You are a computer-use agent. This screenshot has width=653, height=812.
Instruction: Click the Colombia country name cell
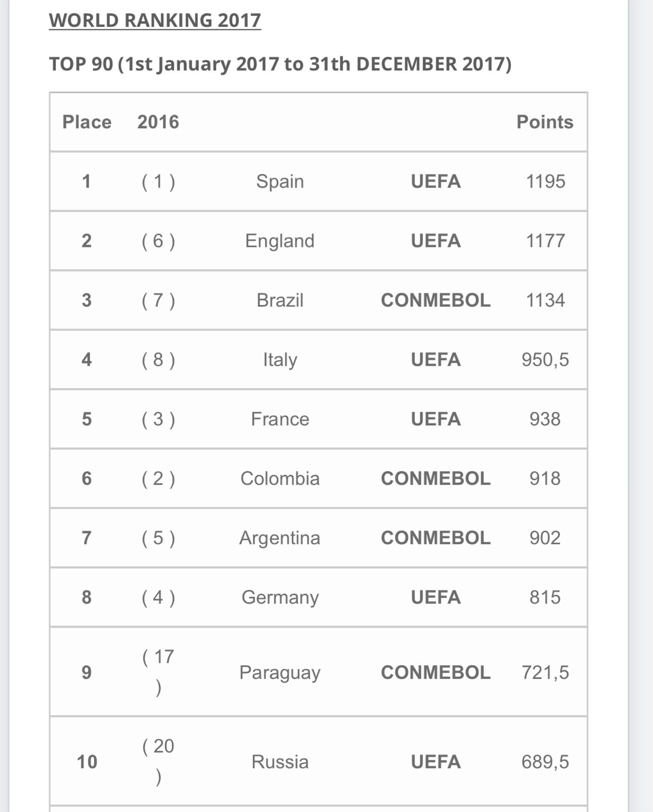[x=280, y=479]
